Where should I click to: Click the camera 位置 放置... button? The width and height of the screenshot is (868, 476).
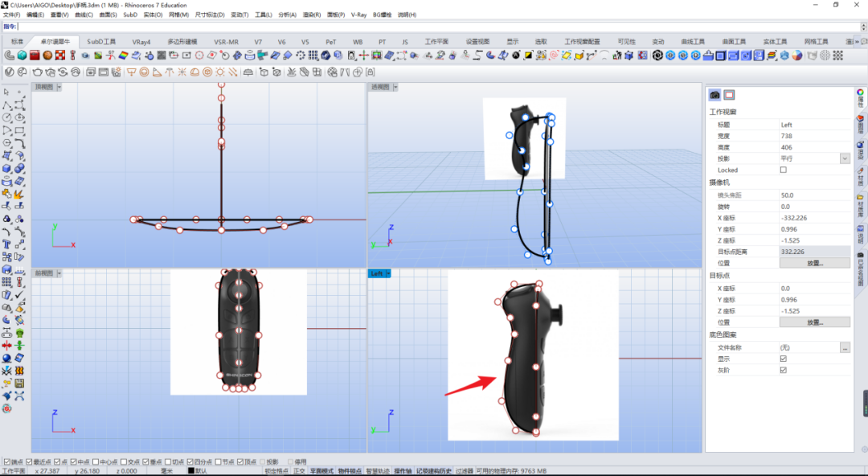814,263
